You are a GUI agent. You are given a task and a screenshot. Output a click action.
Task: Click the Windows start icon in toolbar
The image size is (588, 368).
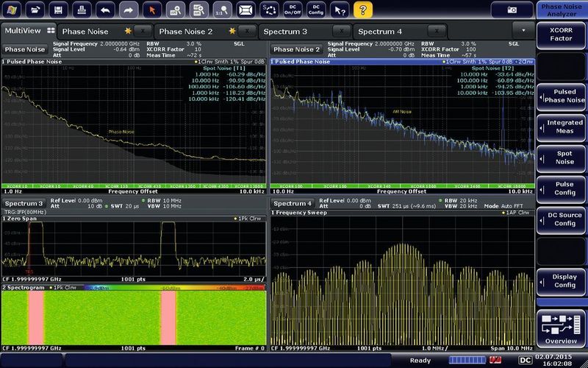pyautogui.click(x=12, y=10)
